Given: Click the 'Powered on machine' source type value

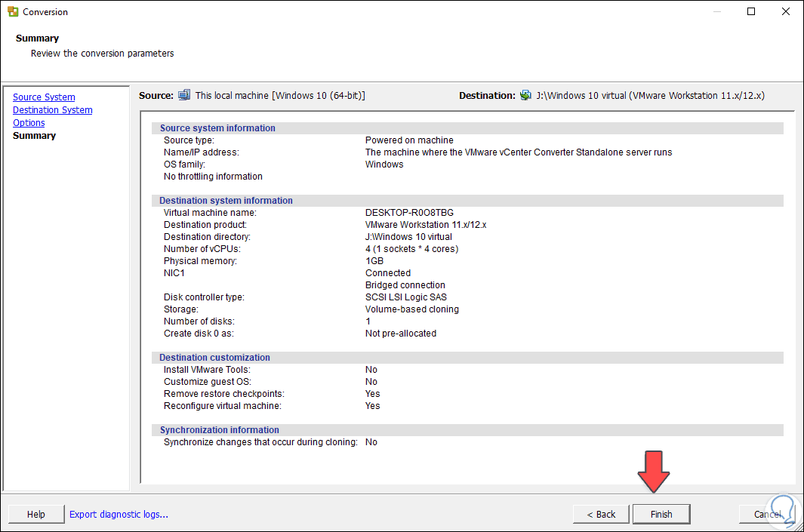Looking at the screenshot, I should 409,140.
